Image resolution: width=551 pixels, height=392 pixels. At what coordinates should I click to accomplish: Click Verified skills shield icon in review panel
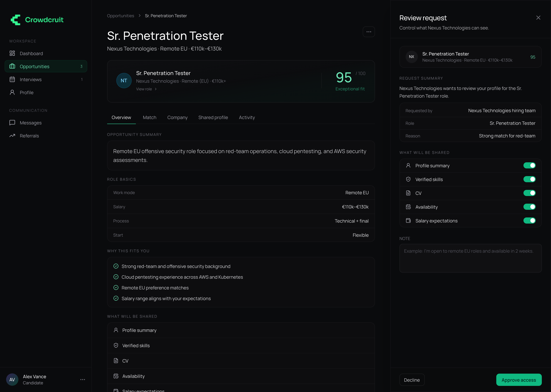[x=408, y=179]
